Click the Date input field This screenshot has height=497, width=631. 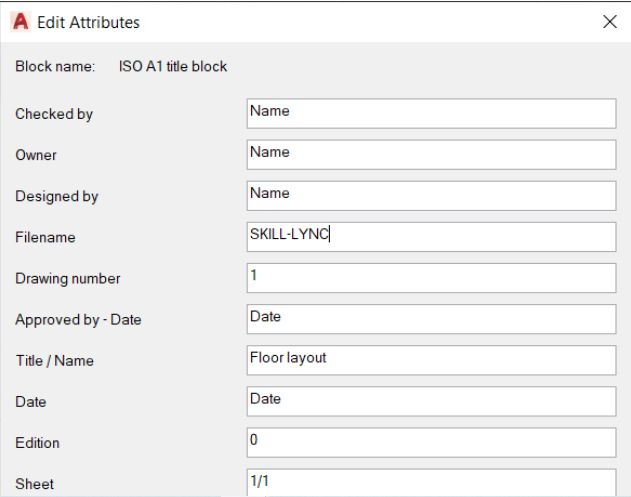click(431, 402)
